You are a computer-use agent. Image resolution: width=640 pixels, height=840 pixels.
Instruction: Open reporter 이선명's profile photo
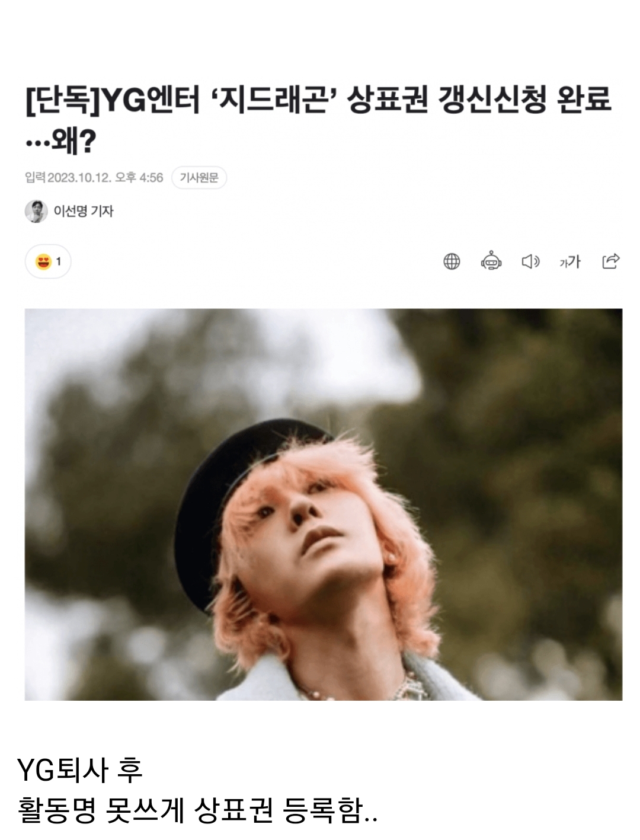click(x=36, y=211)
